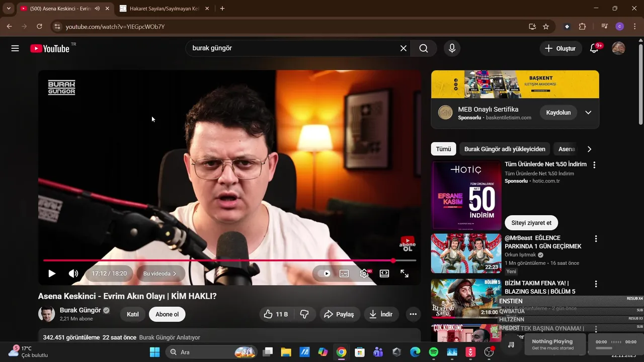Open a new browser tab
Image resolution: width=644 pixels, height=362 pixels.
[x=222, y=9]
